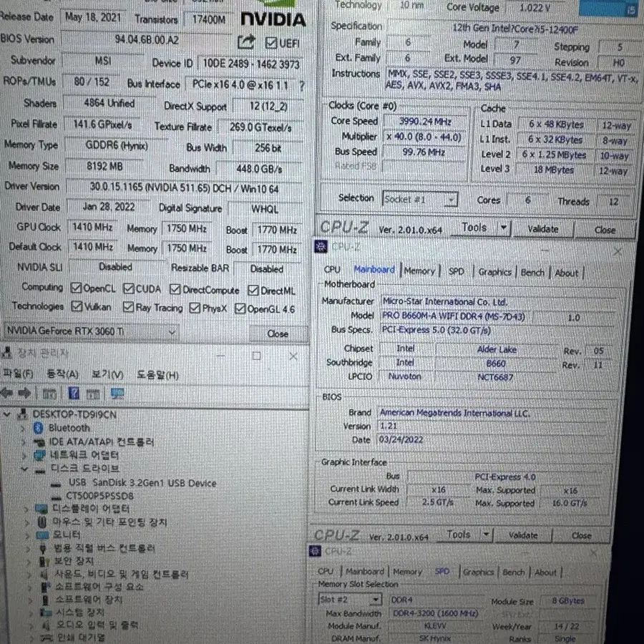Click the Device Manager forward arrow

click(24, 393)
